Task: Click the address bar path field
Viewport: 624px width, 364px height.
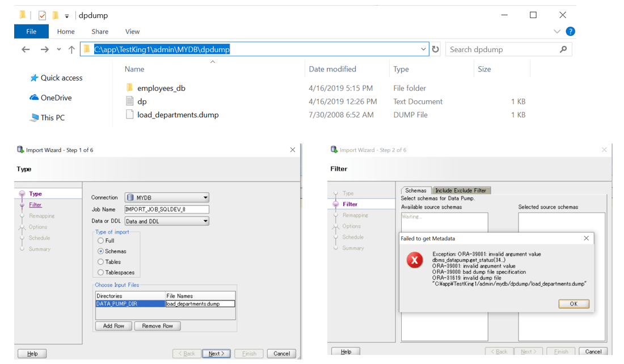Action: coord(255,49)
